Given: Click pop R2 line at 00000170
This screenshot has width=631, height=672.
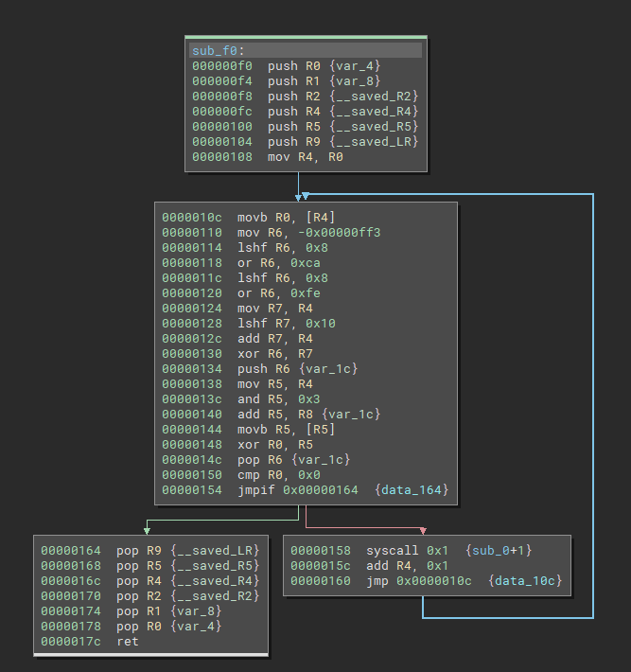Looking at the screenshot, I should click(x=150, y=595).
